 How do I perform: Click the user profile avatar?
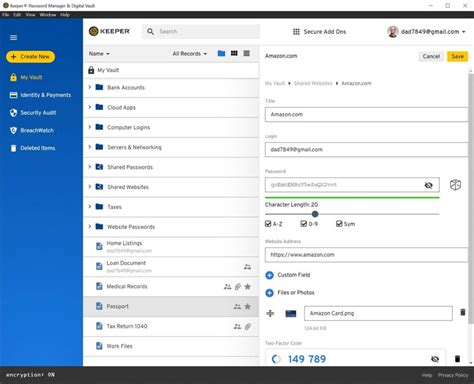393,32
